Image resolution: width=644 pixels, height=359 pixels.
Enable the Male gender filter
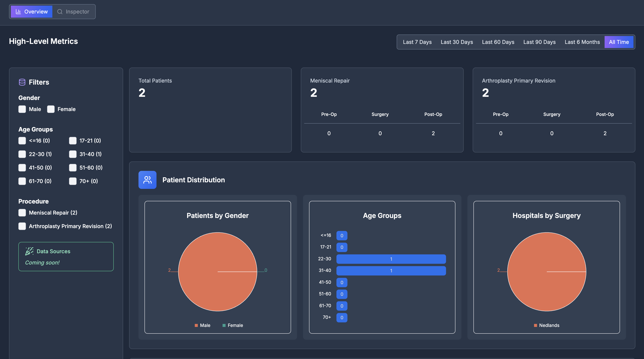22,109
